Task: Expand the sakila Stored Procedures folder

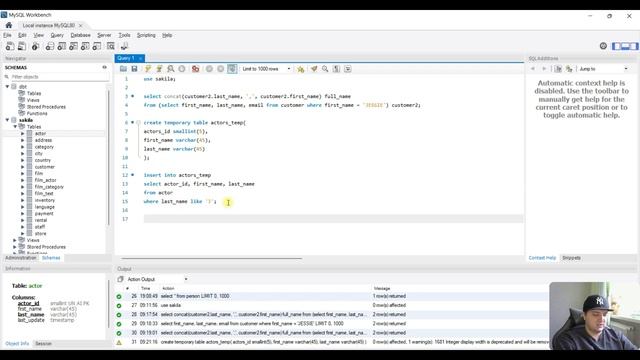Action: 15,247
